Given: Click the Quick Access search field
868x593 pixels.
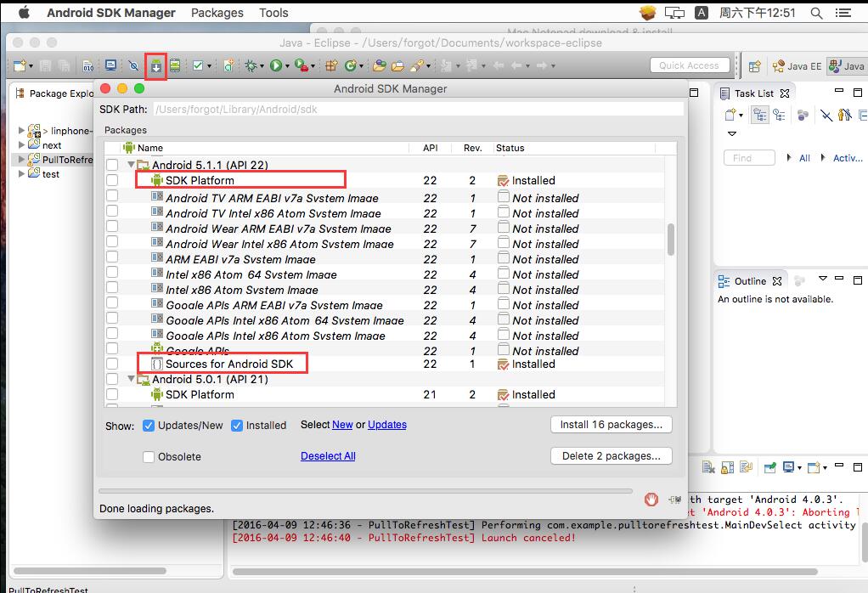Looking at the screenshot, I should click(x=689, y=65).
